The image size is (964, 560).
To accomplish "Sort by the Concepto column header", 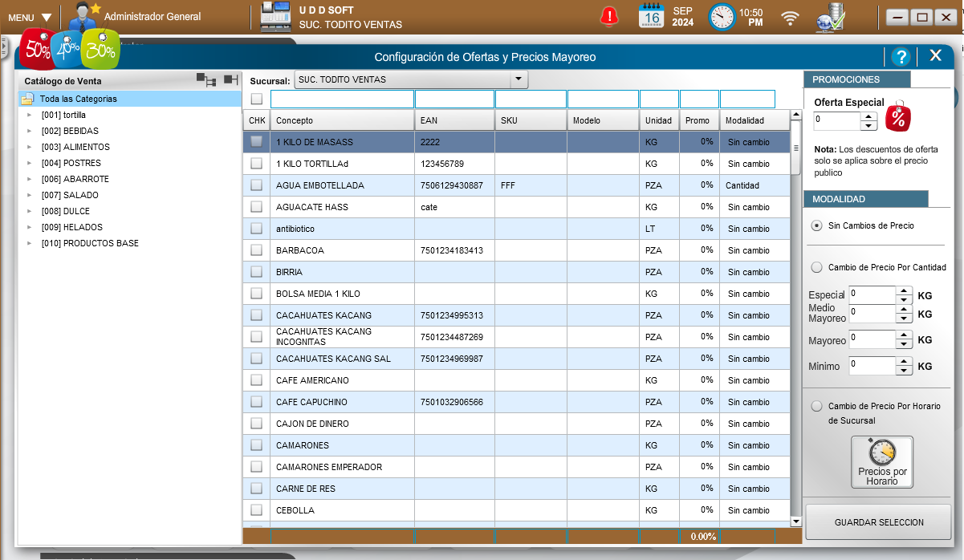I will point(342,120).
